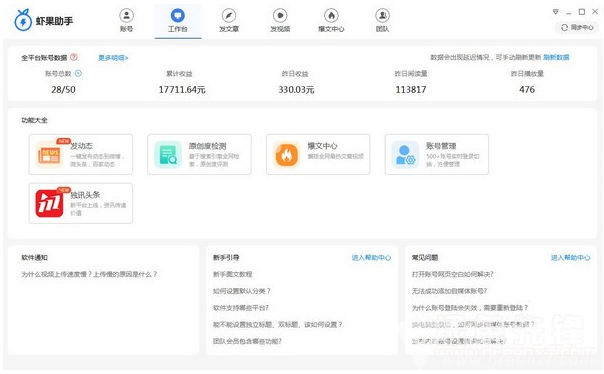
Task: Click the 刷新数据 refresh link
Action: pos(556,57)
